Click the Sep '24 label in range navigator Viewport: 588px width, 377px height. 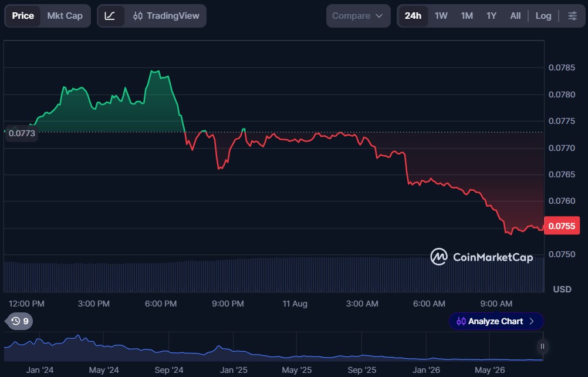169,370
